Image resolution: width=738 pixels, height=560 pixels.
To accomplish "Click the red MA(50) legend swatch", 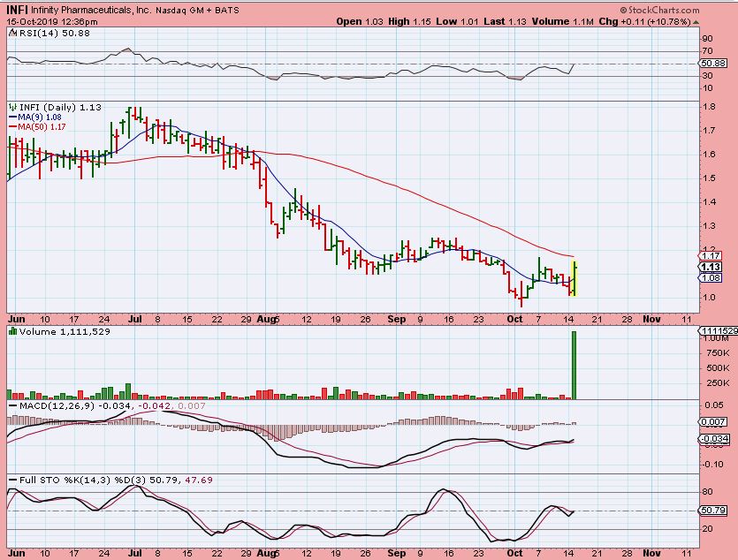I will 12,126.
